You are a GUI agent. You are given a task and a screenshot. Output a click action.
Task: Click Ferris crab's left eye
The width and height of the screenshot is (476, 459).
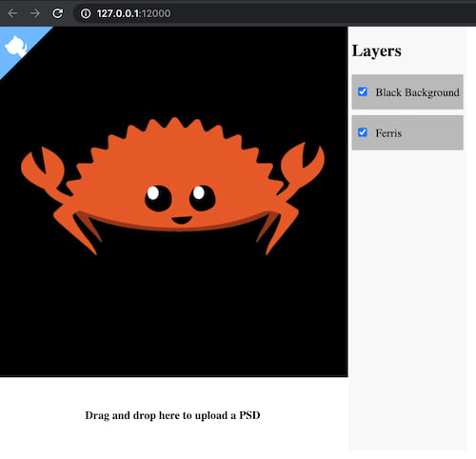pyautogui.click(x=158, y=198)
